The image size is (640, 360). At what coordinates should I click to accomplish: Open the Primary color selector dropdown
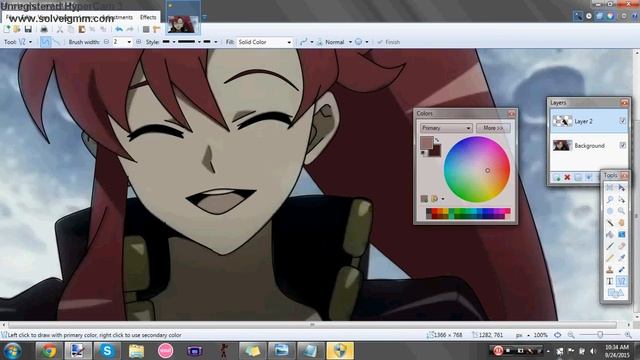click(446, 128)
